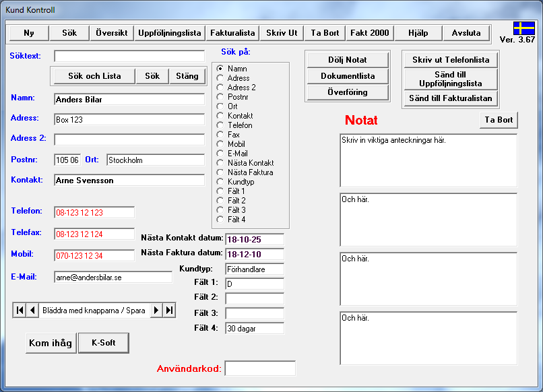Click the first Notat text area
The height and width of the screenshot is (392, 543).
[x=428, y=160]
